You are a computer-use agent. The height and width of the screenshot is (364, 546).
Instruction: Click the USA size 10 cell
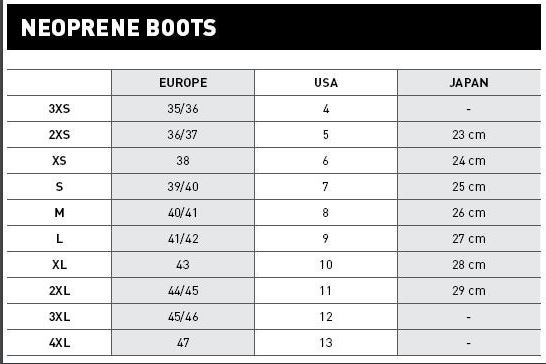(326, 265)
